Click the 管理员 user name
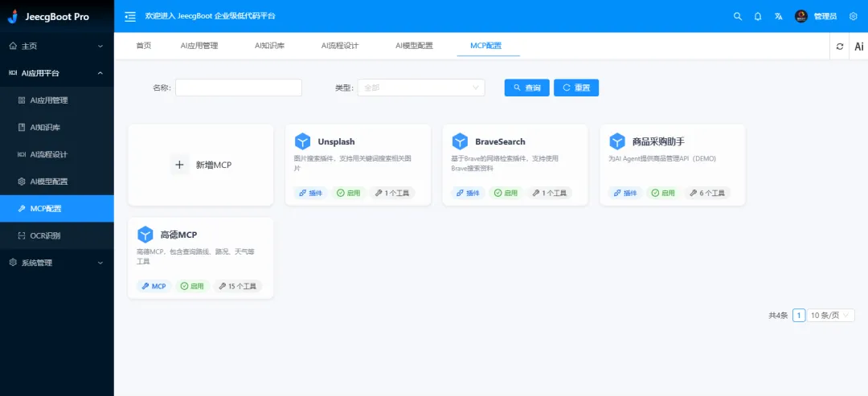Screen dimensions: 868x396 click(x=825, y=17)
